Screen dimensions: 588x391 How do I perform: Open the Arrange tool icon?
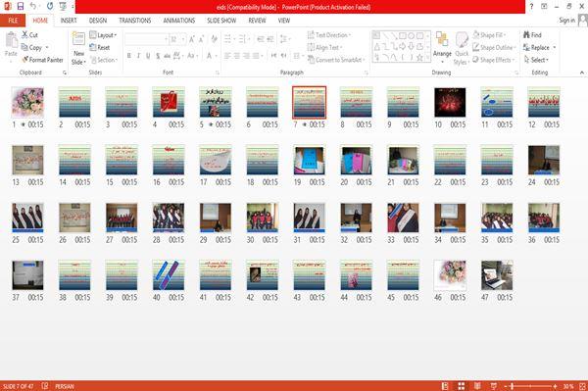(x=442, y=40)
